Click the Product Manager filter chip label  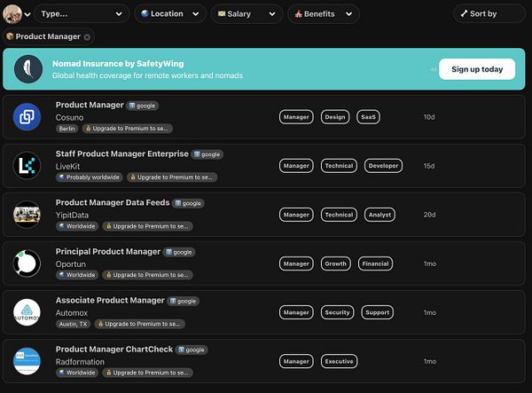pos(48,36)
